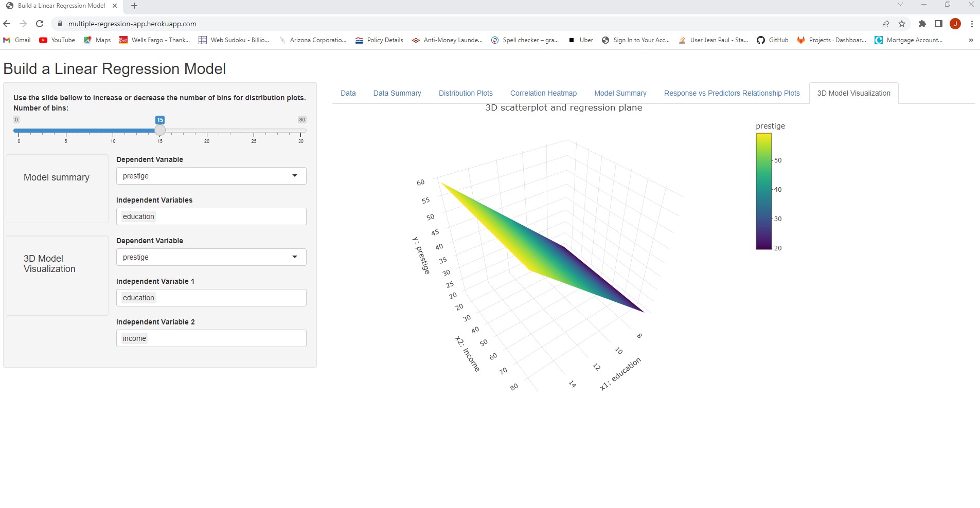Viewport: 980px width, 508px height.
Task: Open a new browser tab
Action: pos(134,6)
